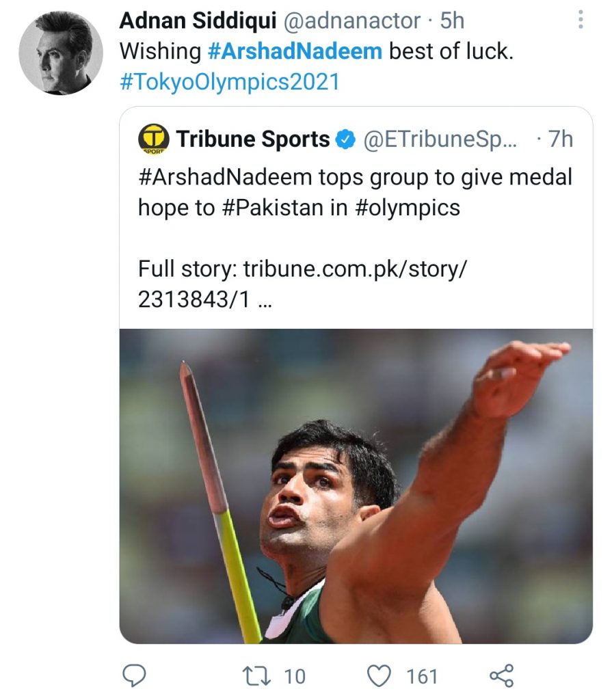Click the like count 161
This screenshot has width=612, height=700.
click(422, 676)
